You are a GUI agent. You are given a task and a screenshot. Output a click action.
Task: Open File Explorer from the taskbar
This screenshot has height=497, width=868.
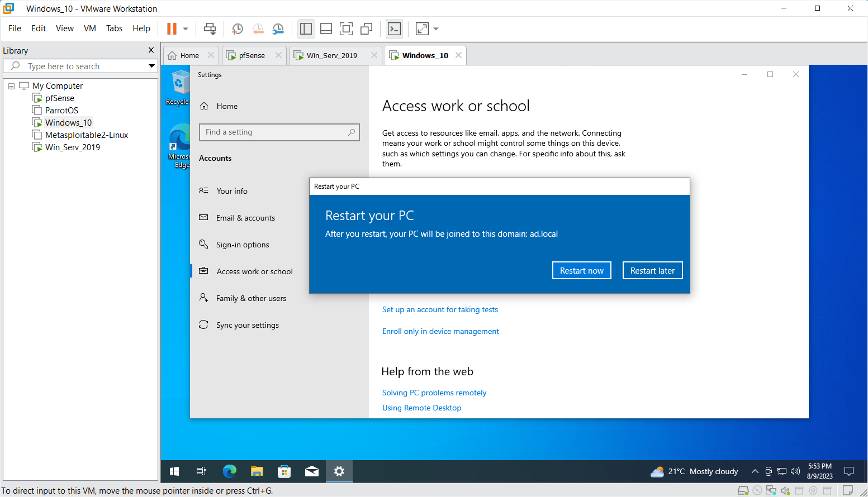pyautogui.click(x=257, y=471)
